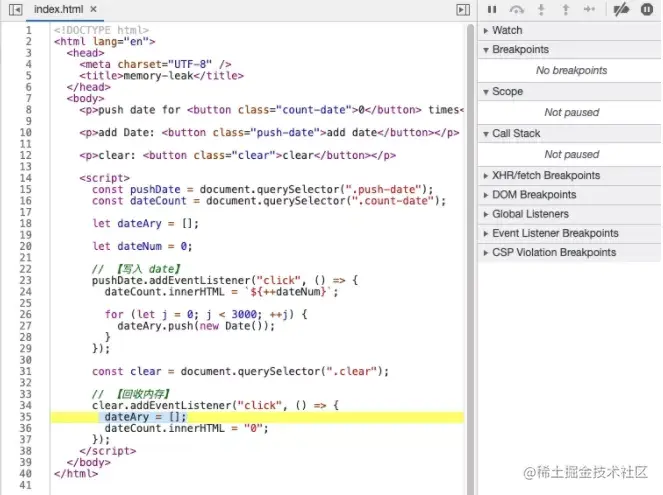Step out of current function

(566, 9)
